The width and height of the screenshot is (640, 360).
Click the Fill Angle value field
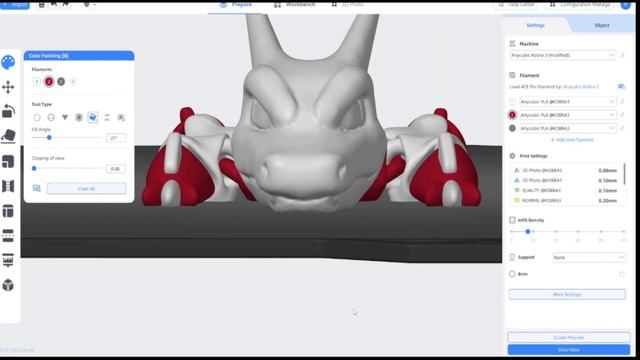pyautogui.click(x=116, y=138)
